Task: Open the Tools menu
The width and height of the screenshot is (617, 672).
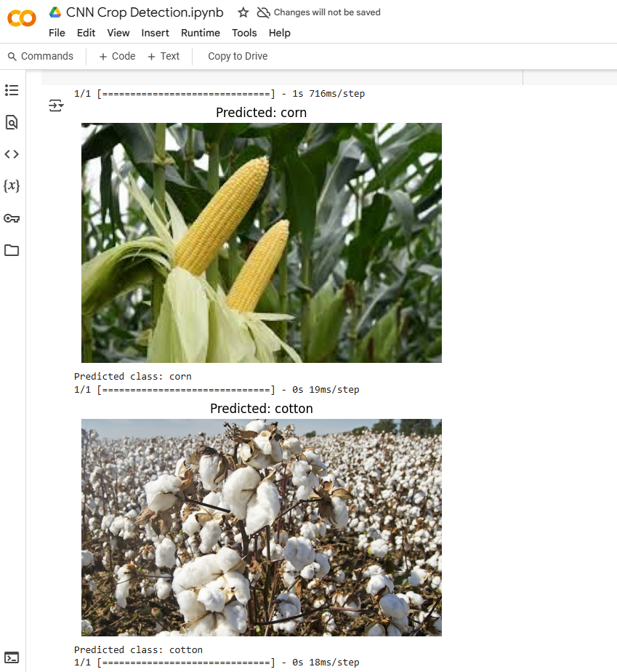Action: tap(244, 33)
